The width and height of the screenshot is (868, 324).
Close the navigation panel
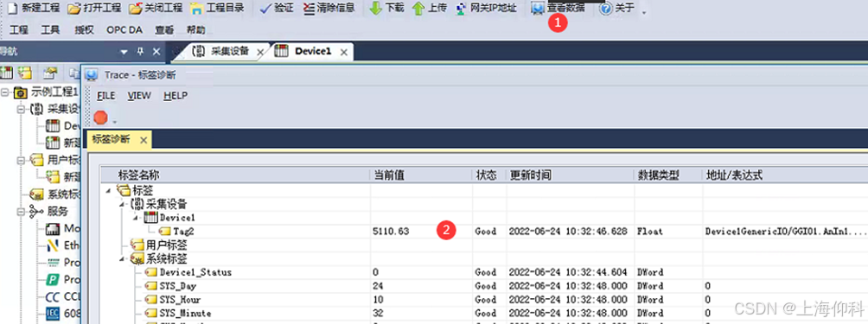point(156,52)
